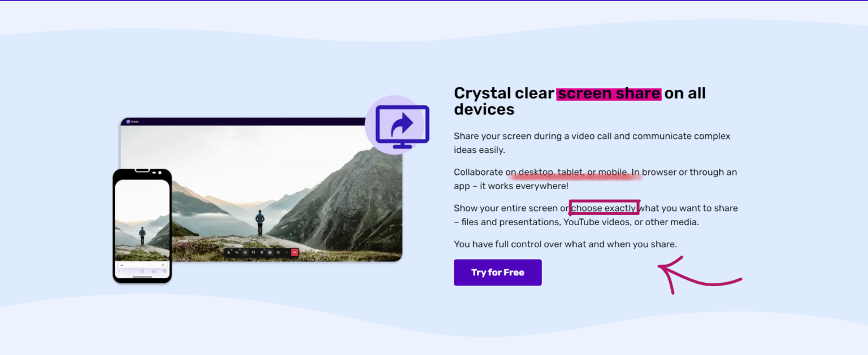The height and width of the screenshot is (355, 868).
Task: Toggle the microphone in the call toolbar
Action: pos(228,252)
